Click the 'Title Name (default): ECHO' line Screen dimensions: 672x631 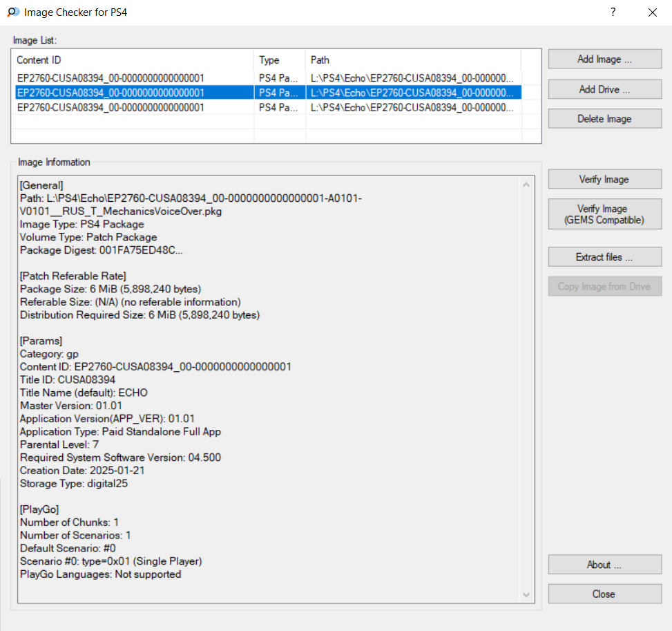click(x=84, y=393)
